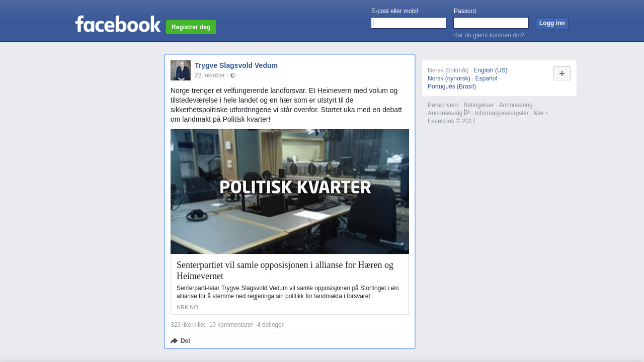This screenshot has width=644, height=362.
Task: View the 323 likerklikk count
Action: coord(188,325)
